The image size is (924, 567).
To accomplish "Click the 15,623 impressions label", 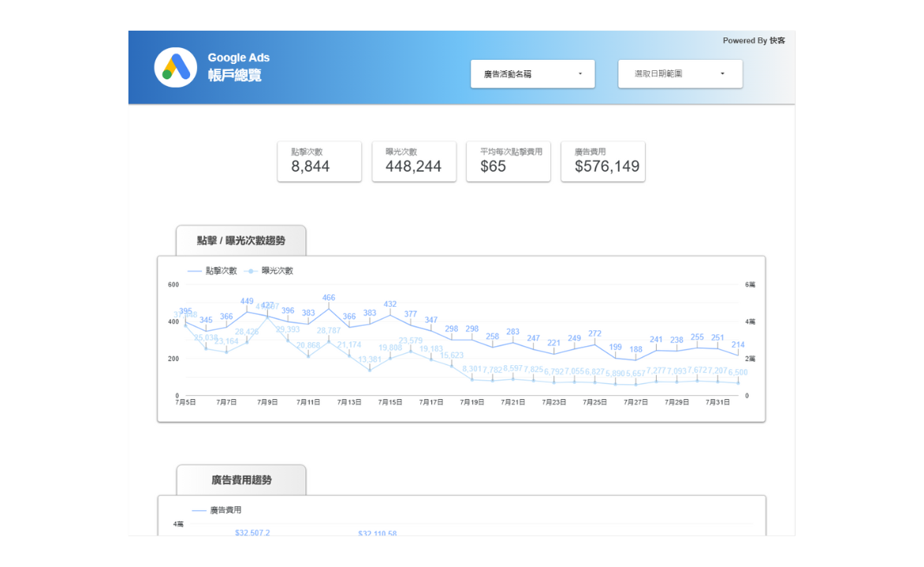I will [x=452, y=356].
